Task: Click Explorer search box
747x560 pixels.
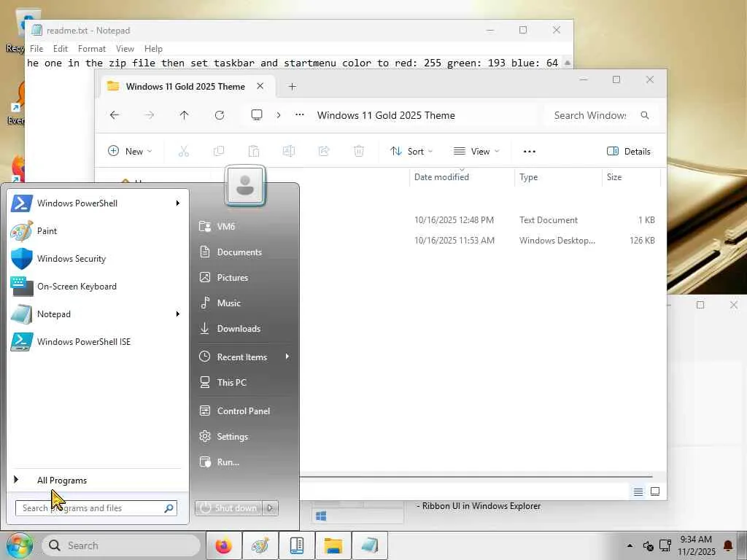Action: [x=601, y=115]
